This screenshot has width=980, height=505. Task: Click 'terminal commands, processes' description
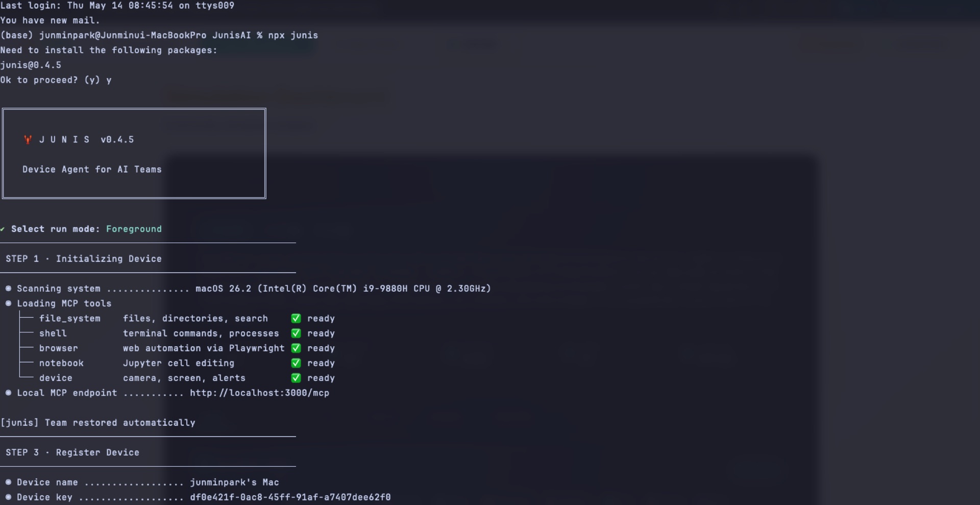coord(201,333)
